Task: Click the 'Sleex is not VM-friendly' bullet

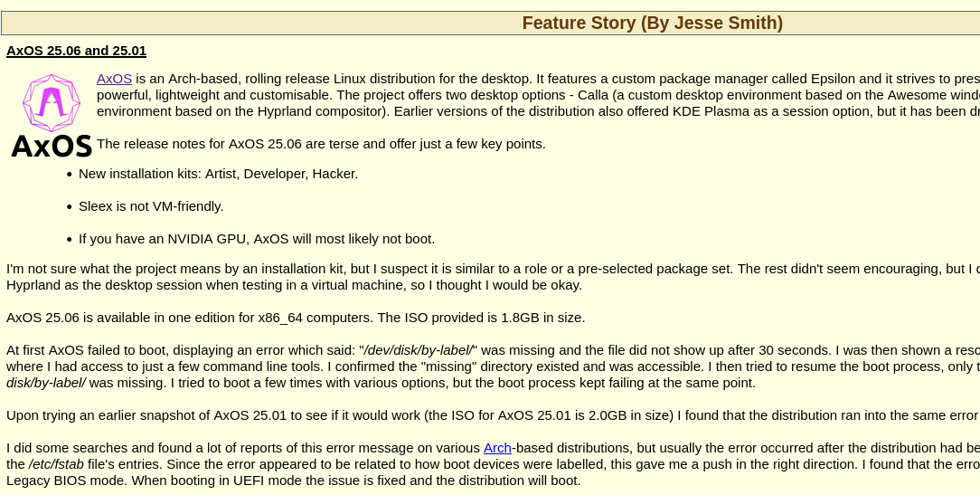Action: [151, 206]
